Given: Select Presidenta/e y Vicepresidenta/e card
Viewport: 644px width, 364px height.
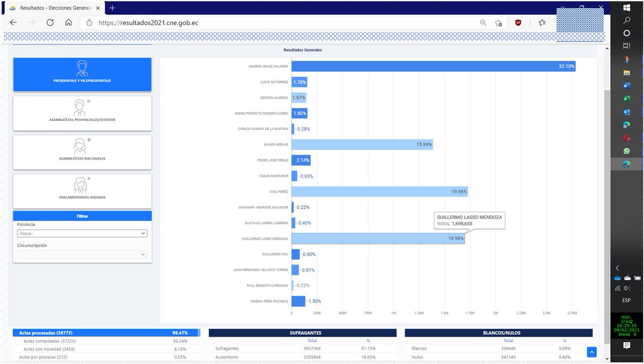Looking at the screenshot, I should click(82, 75).
